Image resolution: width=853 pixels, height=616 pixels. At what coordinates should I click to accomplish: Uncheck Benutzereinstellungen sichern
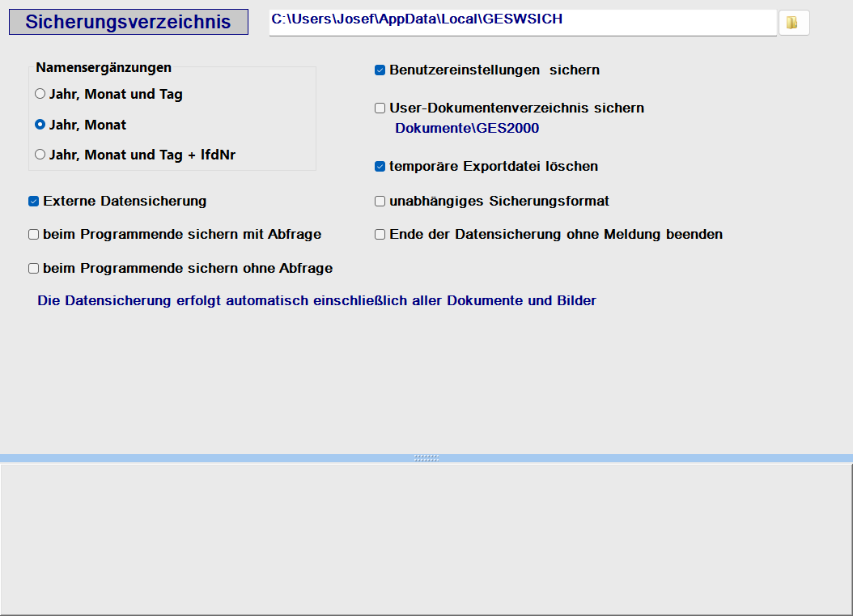(x=380, y=70)
